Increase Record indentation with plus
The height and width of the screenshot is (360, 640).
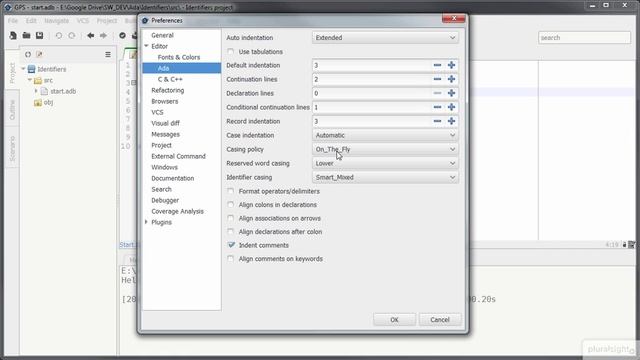pyautogui.click(x=451, y=121)
